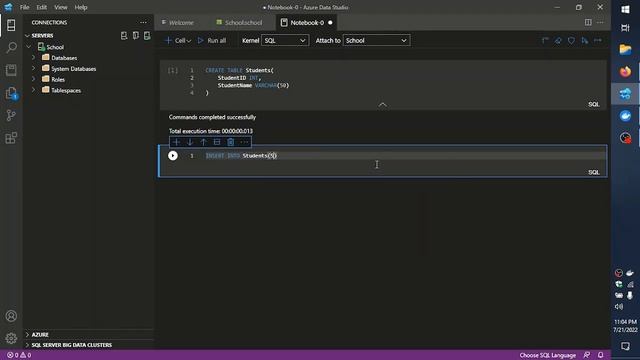This screenshot has width=640, height=360.
Task: Open the Source Control view
Action: point(11,115)
